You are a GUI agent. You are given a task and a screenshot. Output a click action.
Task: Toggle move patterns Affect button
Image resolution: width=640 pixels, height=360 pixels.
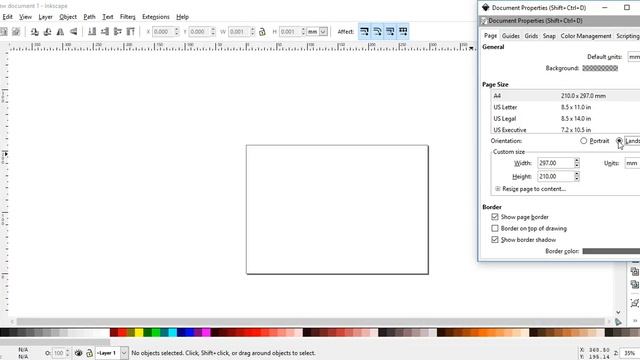pyautogui.click(x=403, y=31)
